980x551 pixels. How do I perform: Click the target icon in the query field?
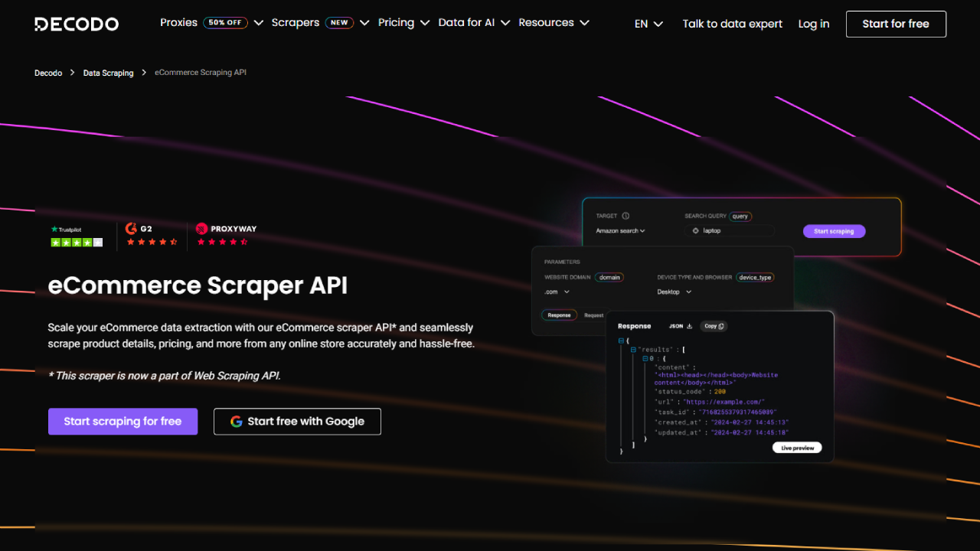pyautogui.click(x=695, y=230)
